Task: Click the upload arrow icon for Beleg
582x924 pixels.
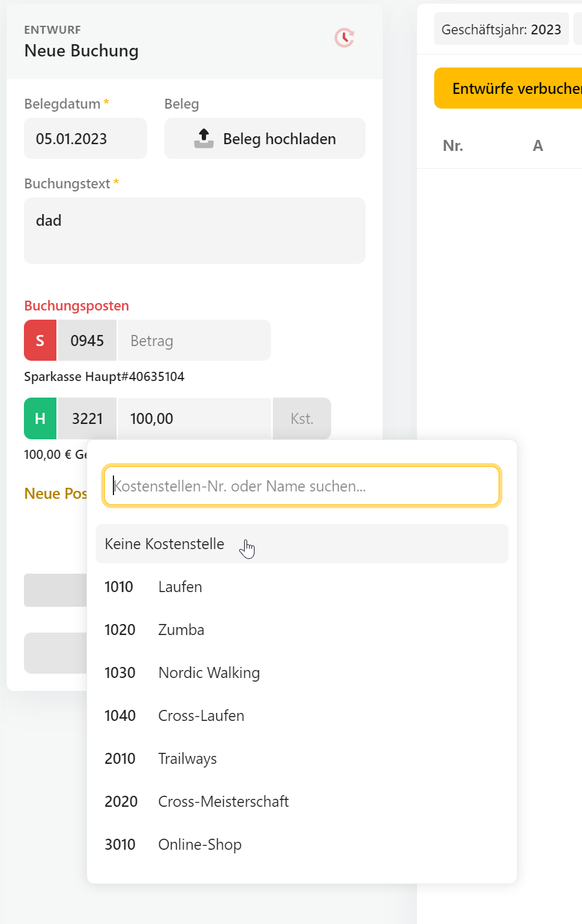Action: point(204,139)
